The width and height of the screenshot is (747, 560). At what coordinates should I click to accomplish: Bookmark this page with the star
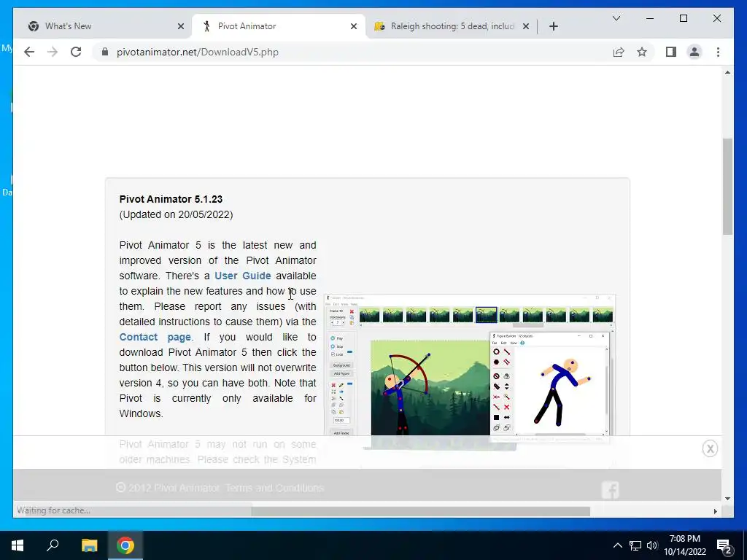[x=642, y=52]
